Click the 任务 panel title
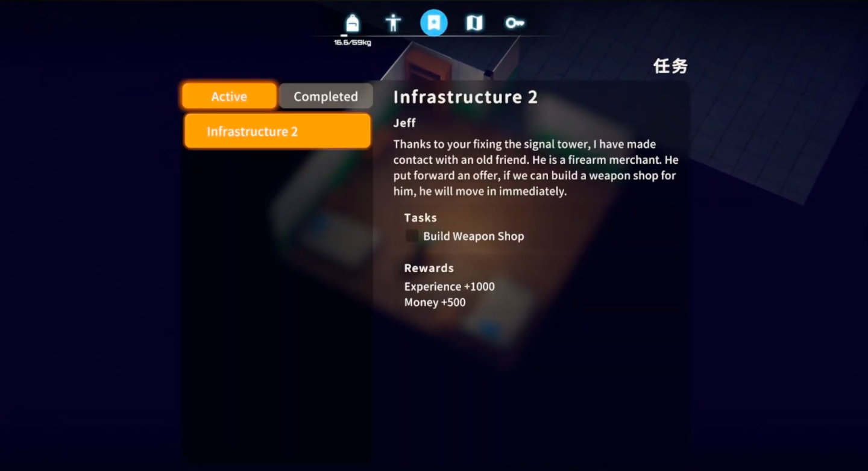The width and height of the screenshot is (868, 471). coord(671,66)
